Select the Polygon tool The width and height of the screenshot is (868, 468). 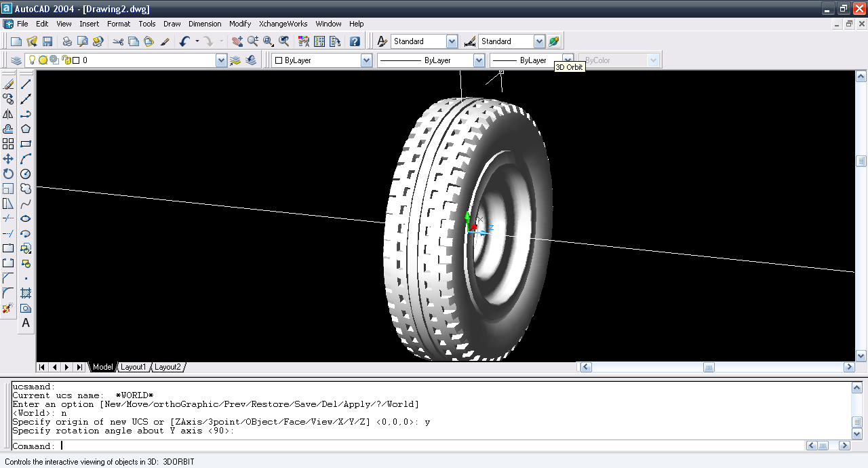click(26, 129)
